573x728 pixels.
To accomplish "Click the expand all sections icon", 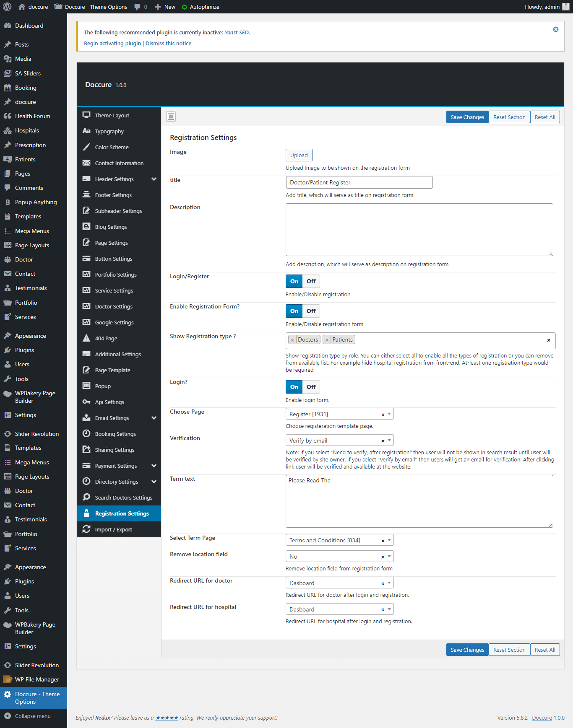I will (x=171, y=117).
